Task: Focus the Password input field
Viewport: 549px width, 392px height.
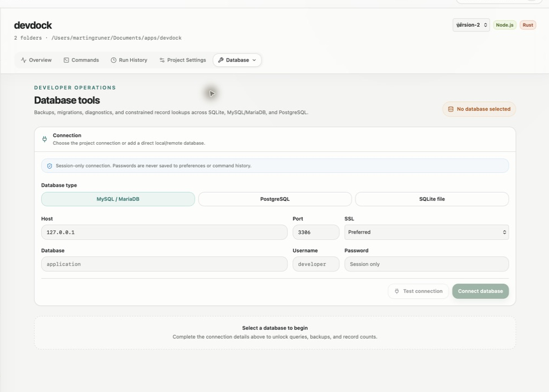Action: pos(426,264)
